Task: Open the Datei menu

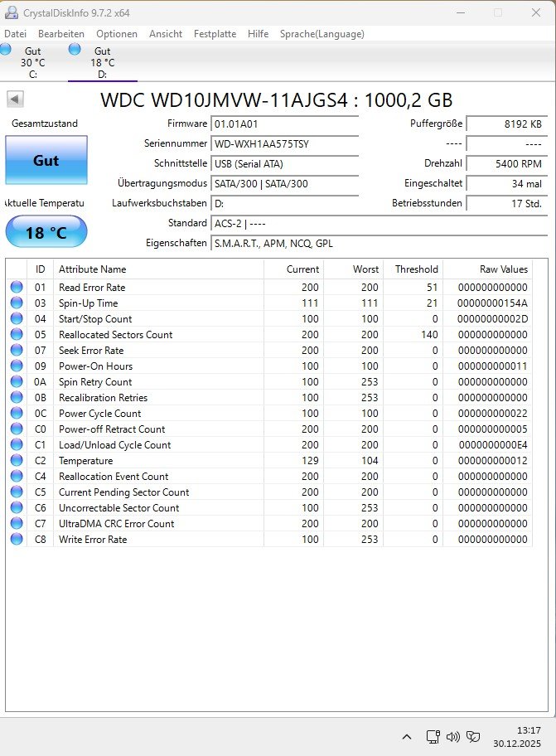Action: (x=16, y=34)
